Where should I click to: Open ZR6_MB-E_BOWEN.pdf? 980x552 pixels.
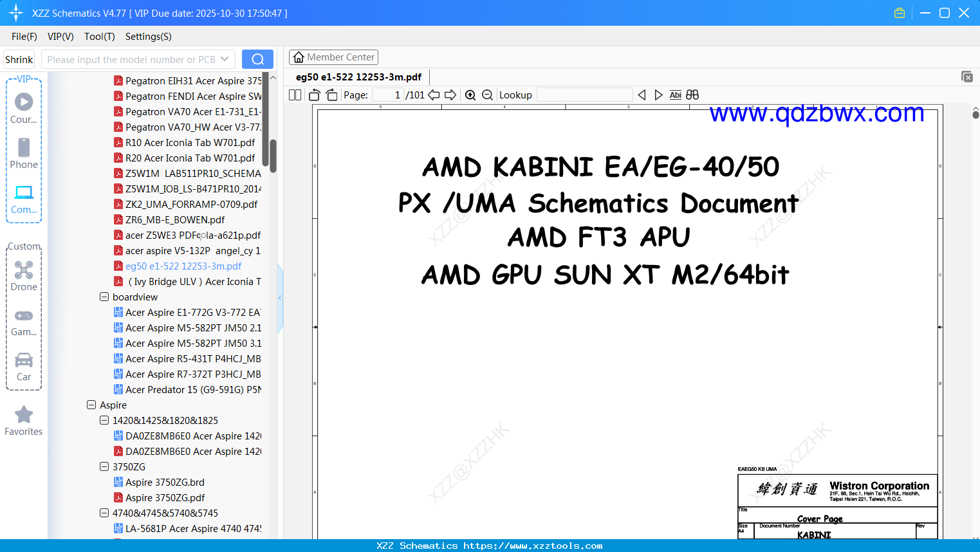[170, 220]
